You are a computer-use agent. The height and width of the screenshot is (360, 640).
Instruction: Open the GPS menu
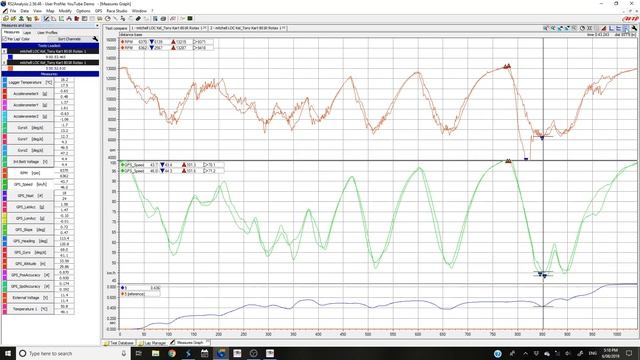click(x=98, y=11)
